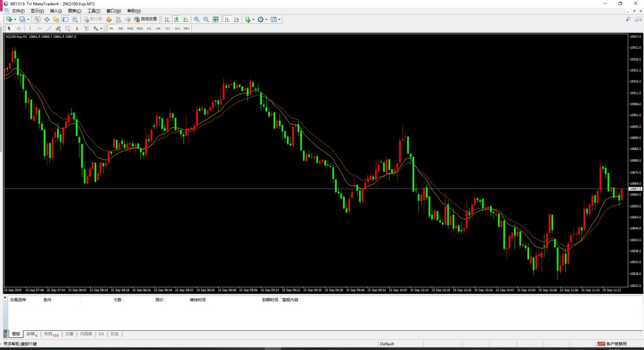
Task: Click the 新订单 new order button
Action: [x=93, y=19]
